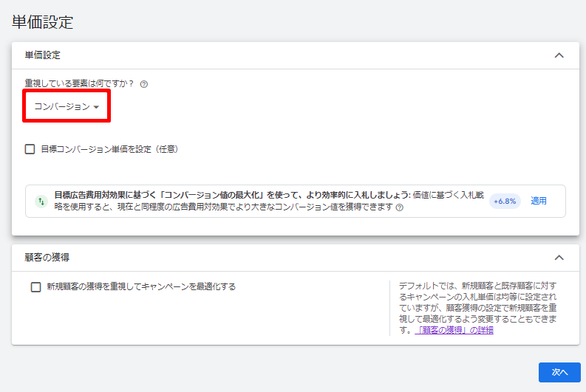
Task: Click the help icon beside 重視している要素は何ですか
Action: pyautogui.click(x=144, y=84)
